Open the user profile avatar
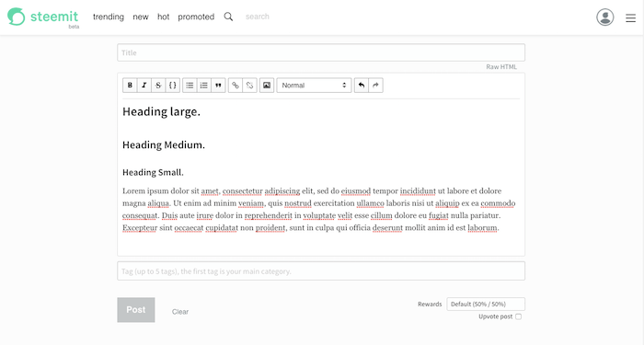Image resolution: width=644 pixels, height=345 pixels. 605,17
